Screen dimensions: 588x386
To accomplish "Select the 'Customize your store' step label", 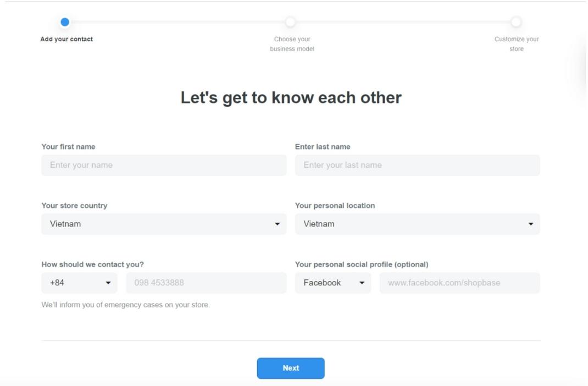I will (517, 44).
